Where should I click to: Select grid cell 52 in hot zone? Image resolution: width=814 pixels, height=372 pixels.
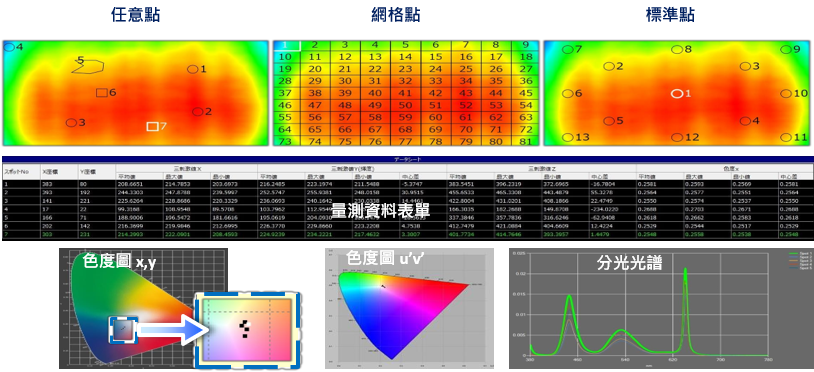[466, 105]
